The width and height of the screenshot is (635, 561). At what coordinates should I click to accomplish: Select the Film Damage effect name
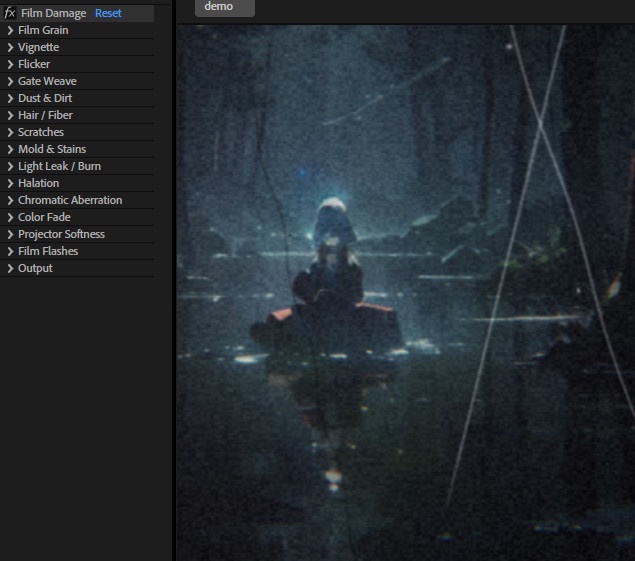click(x=53, y=13)
